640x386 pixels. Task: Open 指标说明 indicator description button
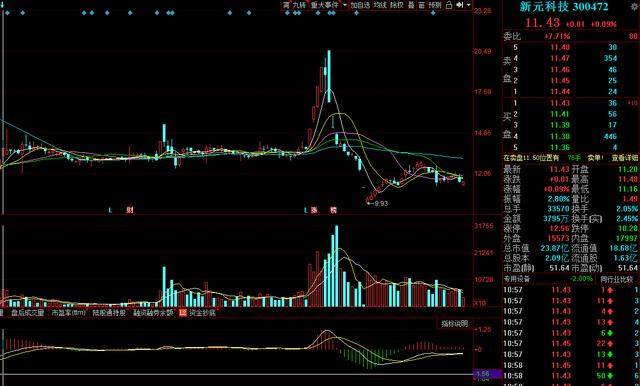[455, 324]
